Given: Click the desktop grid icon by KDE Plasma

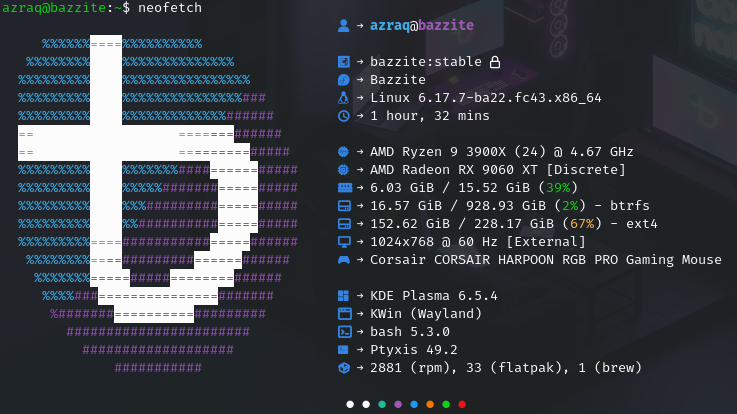Looking at the screenshot, I should point(344,296).
